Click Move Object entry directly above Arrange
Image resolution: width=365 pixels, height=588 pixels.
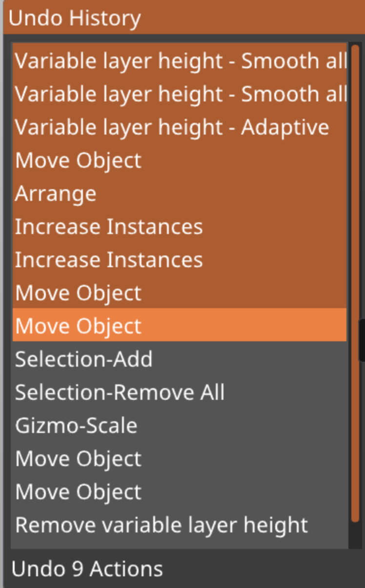[x=79, y=160]
